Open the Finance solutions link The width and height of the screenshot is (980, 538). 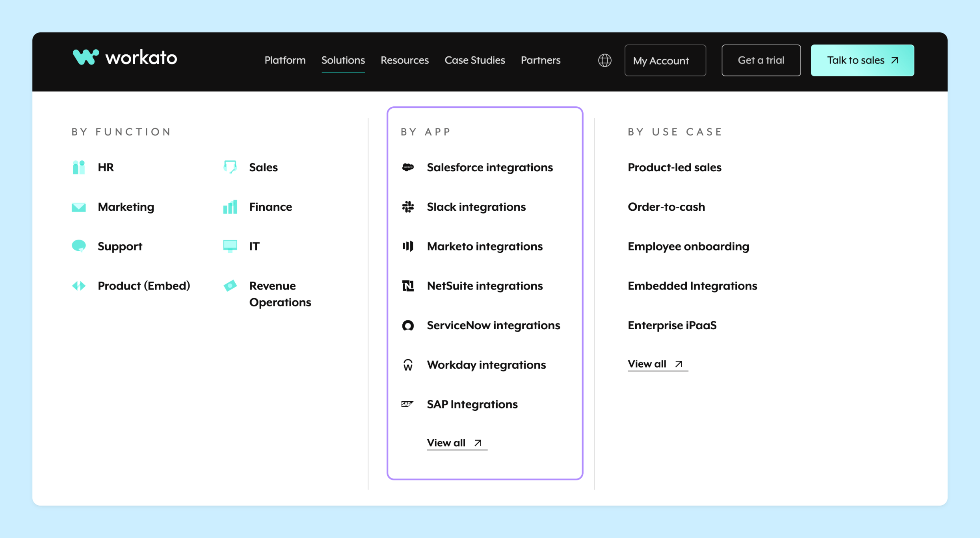point(270,207)
